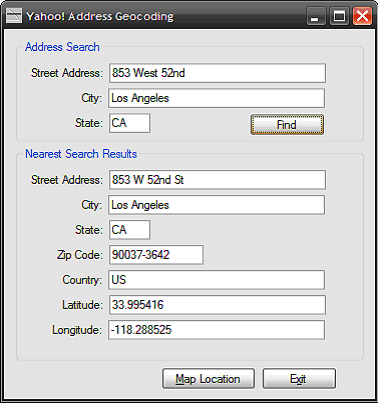The height and width of the screenshot is (403, 378).
Task: Select the results Street Address '853 W 52nd St'
Action: pyautogui.click(x=217, y=180)
